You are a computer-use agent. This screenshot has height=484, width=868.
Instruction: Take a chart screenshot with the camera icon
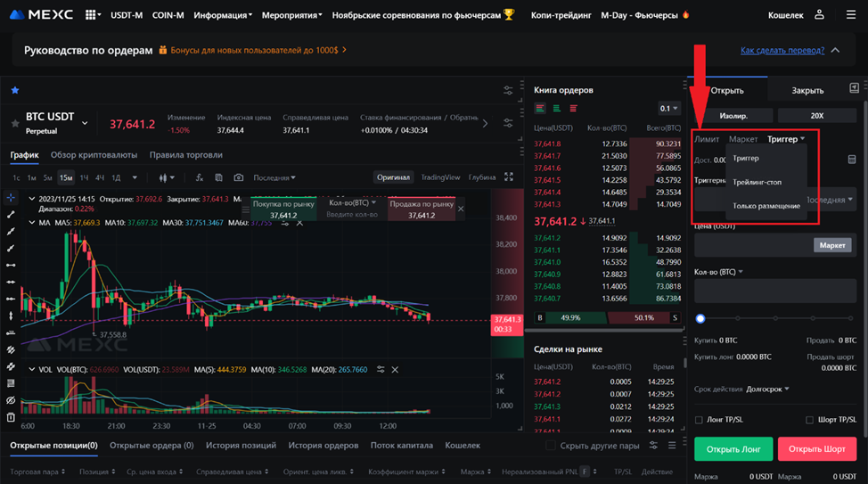pos(238,177)
